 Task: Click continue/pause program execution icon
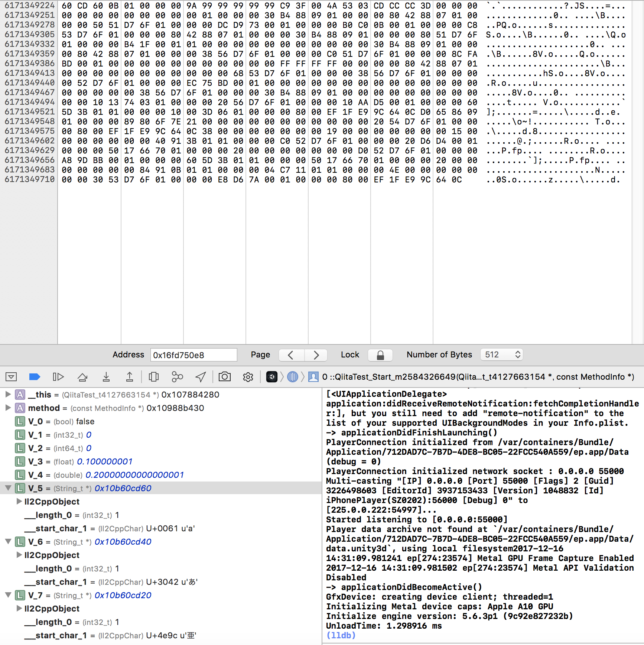(58, 377)
